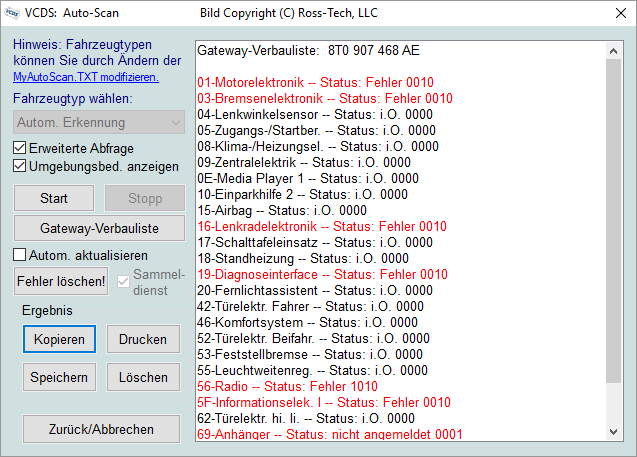This screenshot has width=637, height=457.
Task: Open the MyAutoScan.TXT modifizieren link
Action: tap(85, 76)
